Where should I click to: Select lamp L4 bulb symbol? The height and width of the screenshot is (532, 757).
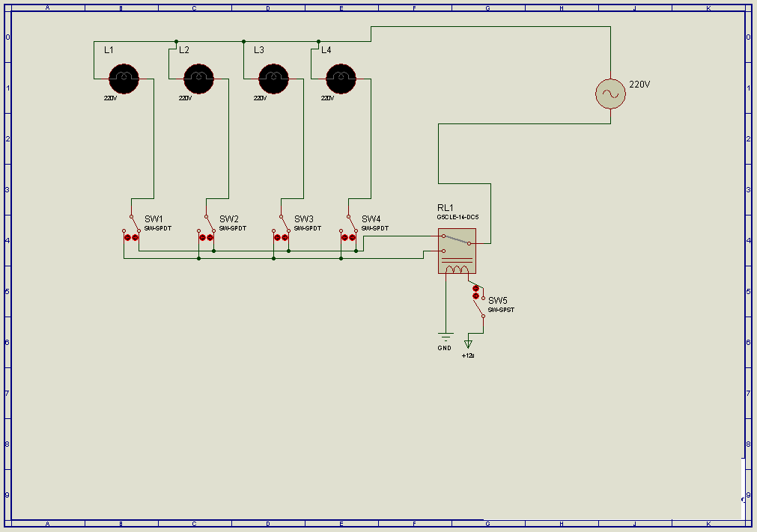pos(341,79)
